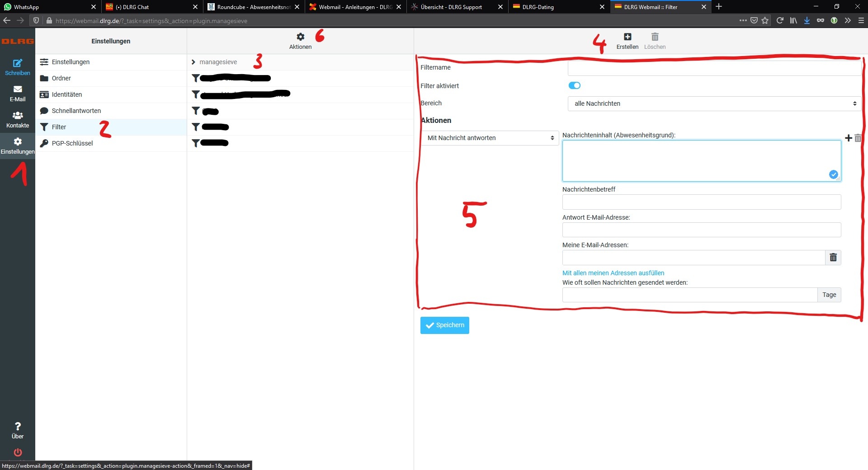Open the Bereich dropdown 'alle Nachrichten'
Viewport: 868px width, 470px height.
[x=714, y=103]
